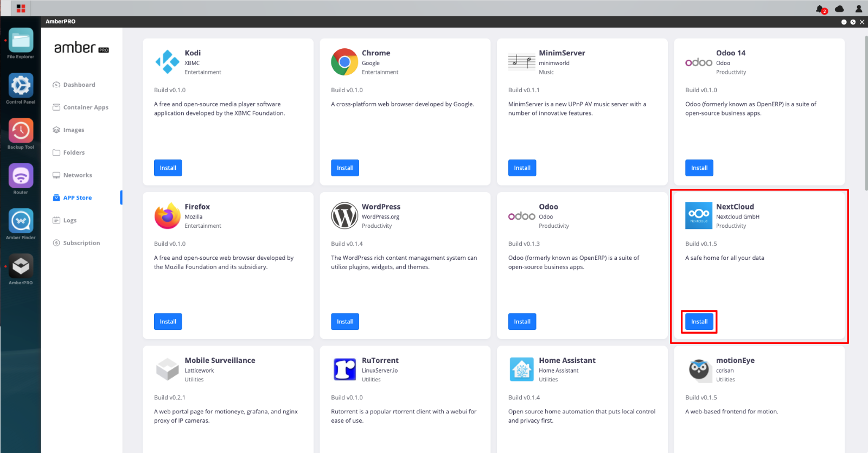This screenshot has width=868, height=453.
Task: Install Odoo build v0.1.3
Action: 522,322
